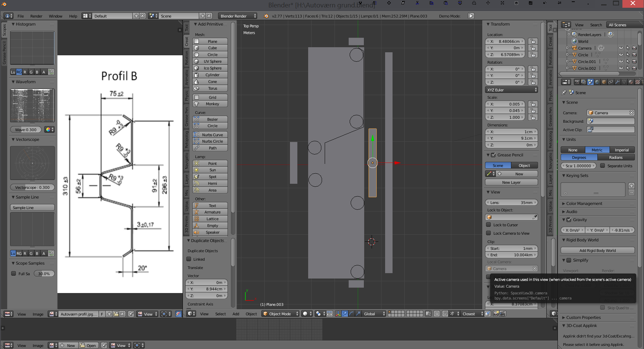Adjust the Vectorscope 0.300 slider
644x349 pixels.
[32, 187]
